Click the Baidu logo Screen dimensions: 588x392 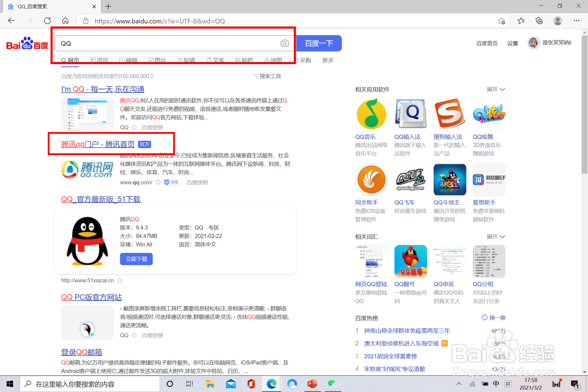tap(27, 43)
